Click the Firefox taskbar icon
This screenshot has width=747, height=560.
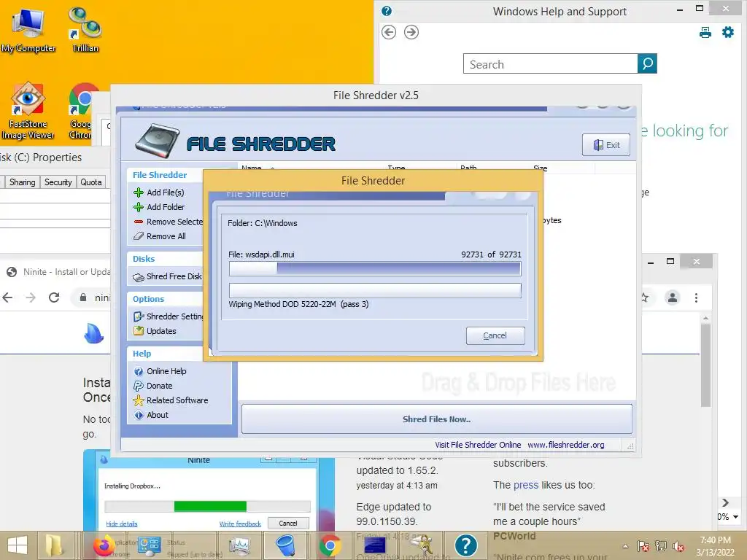tap(104, 545)
